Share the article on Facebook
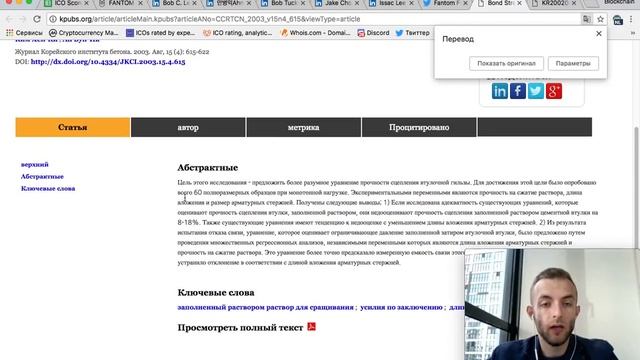 coord(518,91)
